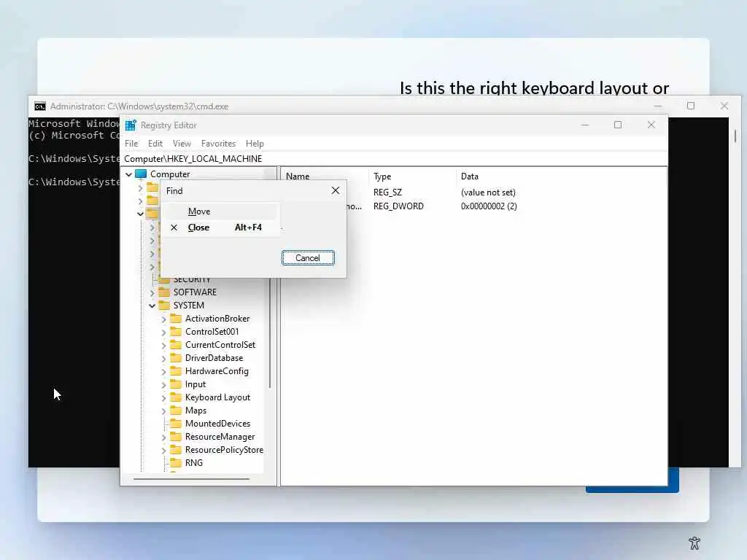The height and width of the screenshot is (560, 747).
Task: Click the CurrentControlSet folder icon
Action: click(176, 344)
